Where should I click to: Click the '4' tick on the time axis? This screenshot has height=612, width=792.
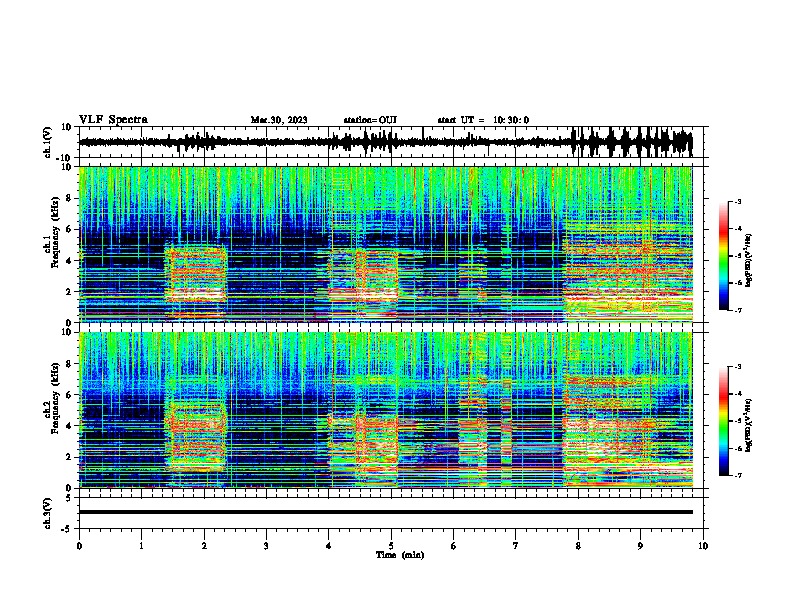pos(329,546)
